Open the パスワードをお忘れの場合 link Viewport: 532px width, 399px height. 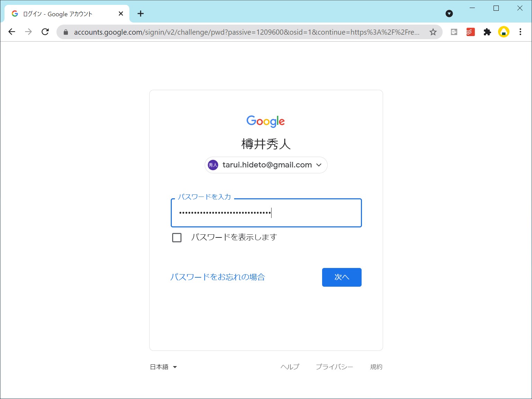point(218,277)
